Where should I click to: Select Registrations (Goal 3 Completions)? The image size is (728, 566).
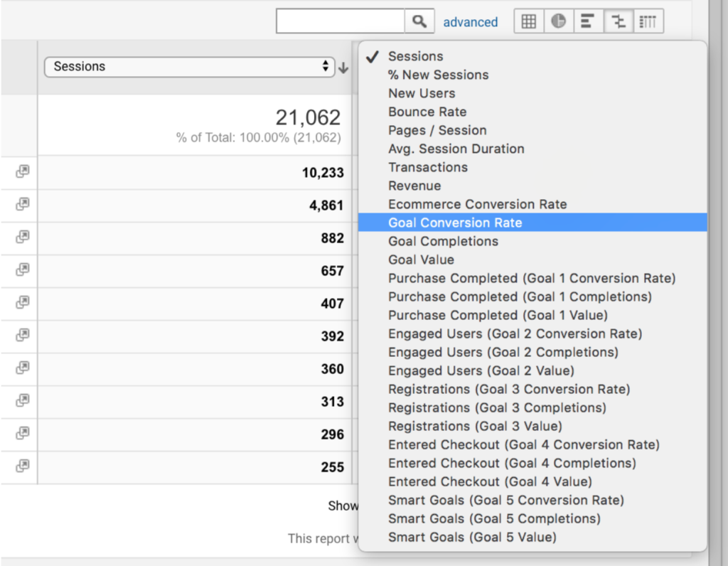(x=497, y=407)
